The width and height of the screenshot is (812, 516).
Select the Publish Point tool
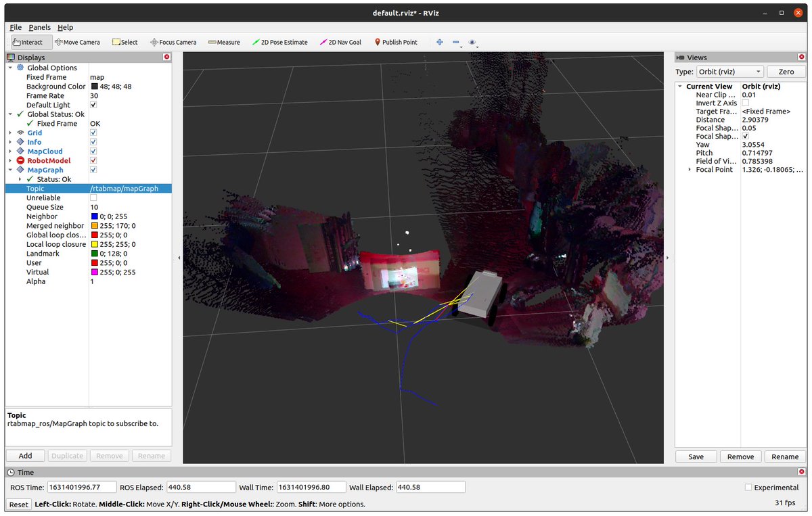pos(396,42)
